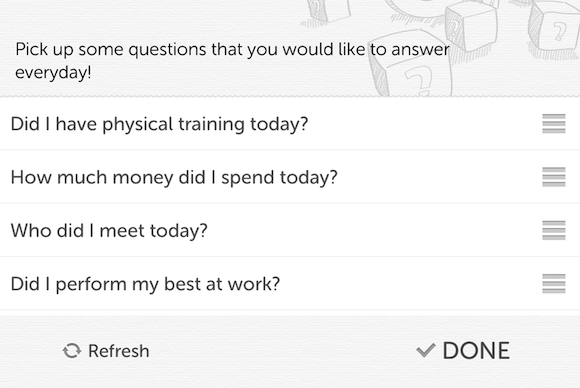Click the word 'training' in first question
The image size is (580, 388).
pos(211,124)
